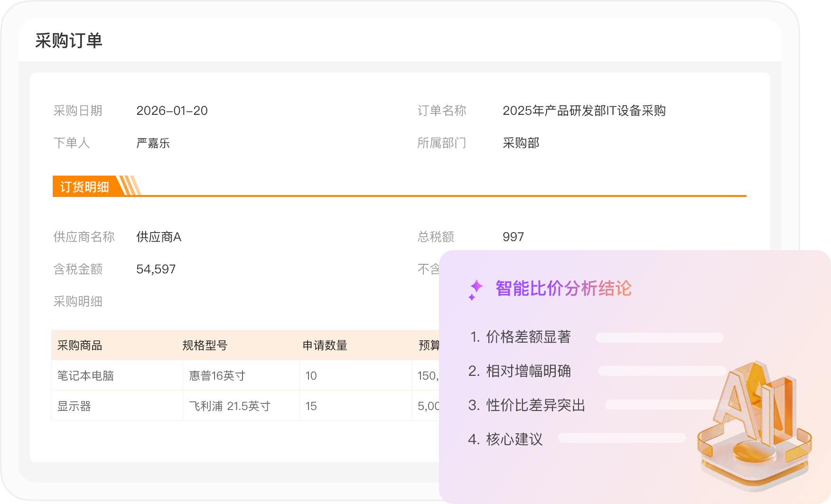
Task: Select conclusion 4 核心建议
Action: [506, 439]
